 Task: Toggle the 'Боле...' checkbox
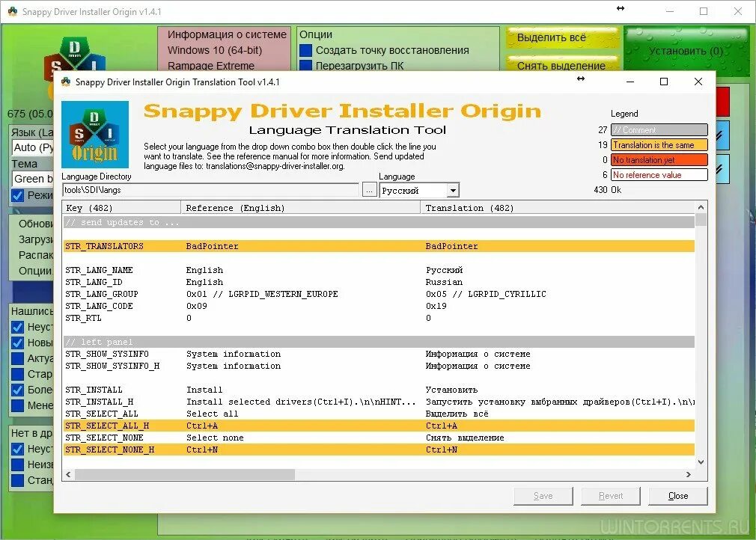pos(18,390)
